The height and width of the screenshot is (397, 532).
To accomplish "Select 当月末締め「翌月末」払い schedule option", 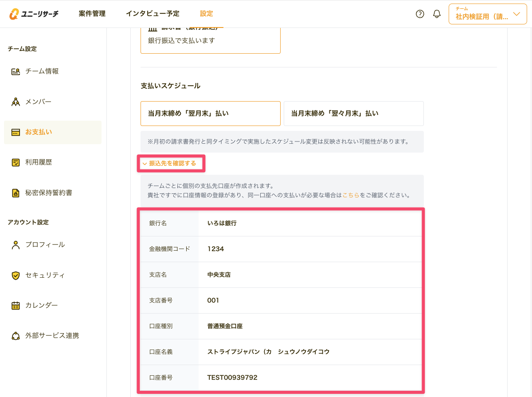I will point(210,114).
